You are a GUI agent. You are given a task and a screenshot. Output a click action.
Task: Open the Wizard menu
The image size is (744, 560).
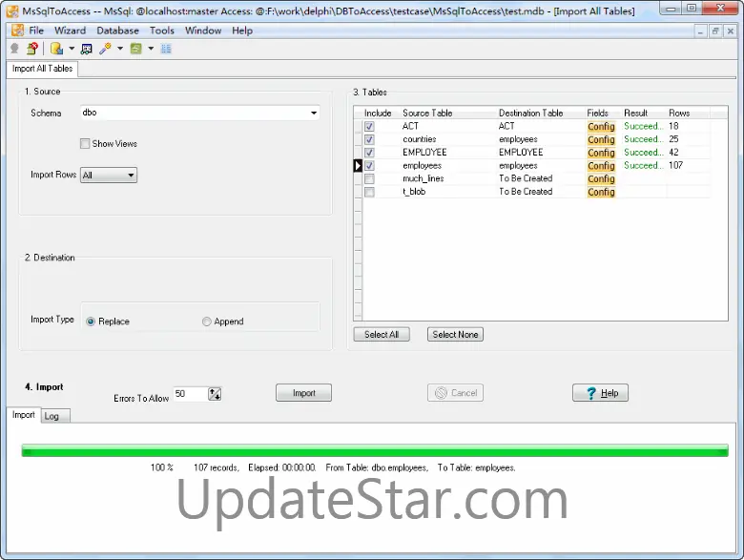coord(71,31)
